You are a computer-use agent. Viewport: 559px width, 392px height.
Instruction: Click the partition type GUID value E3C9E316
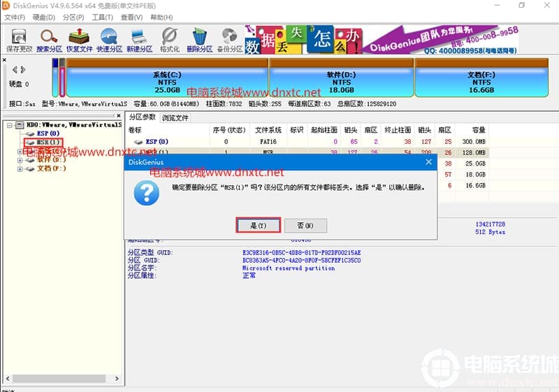(x=302, y=252)
